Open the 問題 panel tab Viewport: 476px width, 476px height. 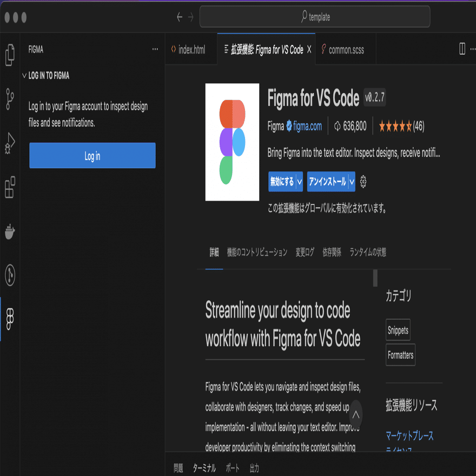tap(178, 468)
